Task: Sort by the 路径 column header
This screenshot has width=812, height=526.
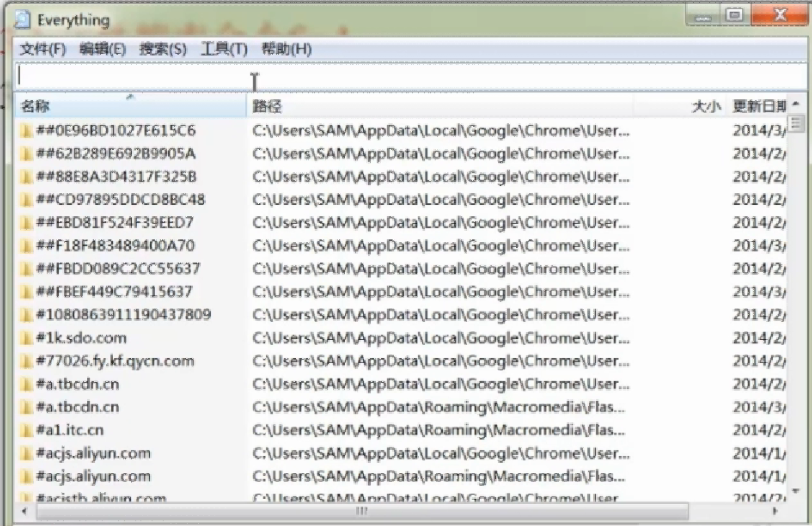Action: point(440,106)
